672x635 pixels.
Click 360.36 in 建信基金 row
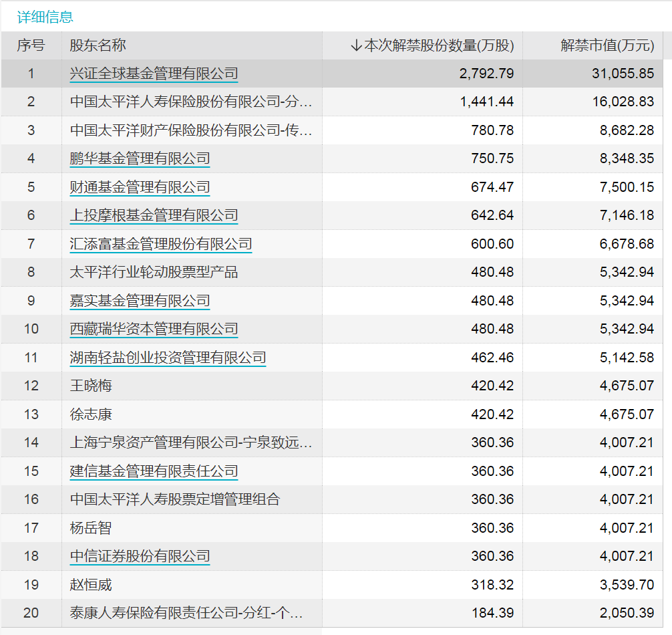[492, 471]
